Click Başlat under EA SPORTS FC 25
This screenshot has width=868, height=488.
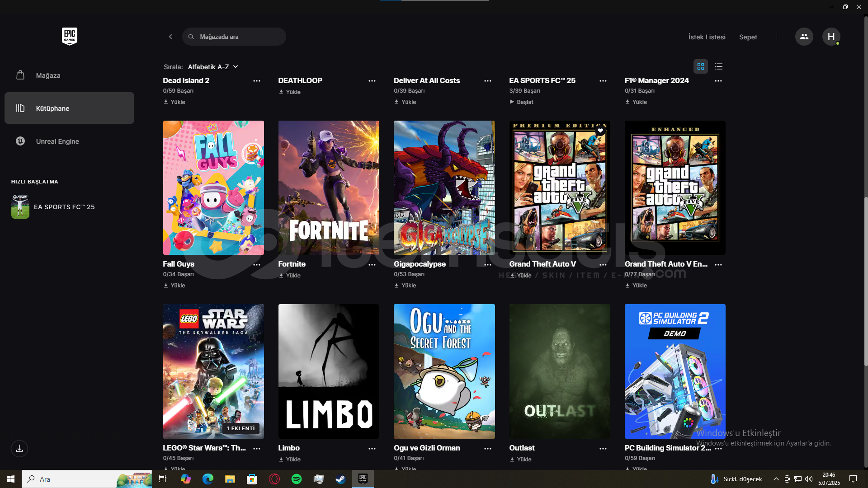coord(522,102)
